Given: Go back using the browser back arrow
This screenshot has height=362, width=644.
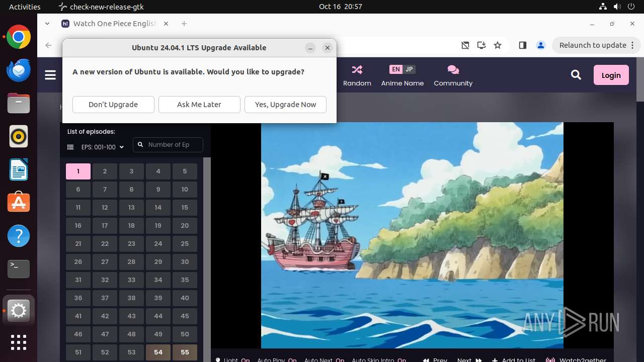Looking at the screenshot, I should coord(48,45).
